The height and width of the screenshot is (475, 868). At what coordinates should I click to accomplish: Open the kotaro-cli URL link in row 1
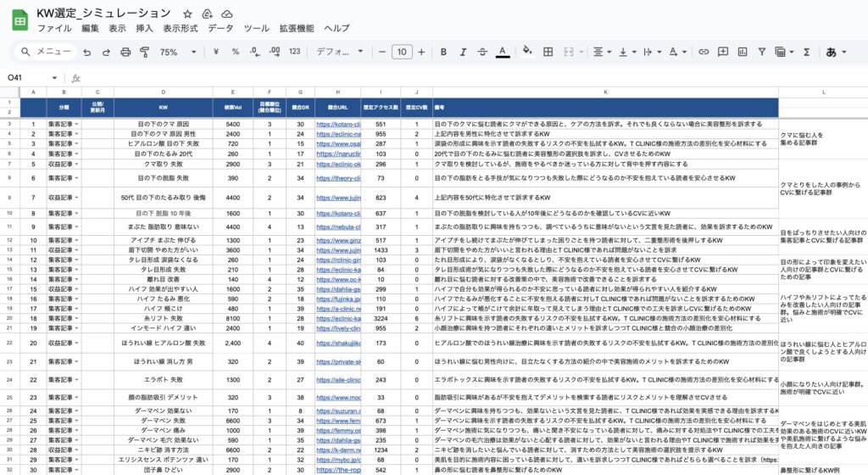click(x=338, y=124)
